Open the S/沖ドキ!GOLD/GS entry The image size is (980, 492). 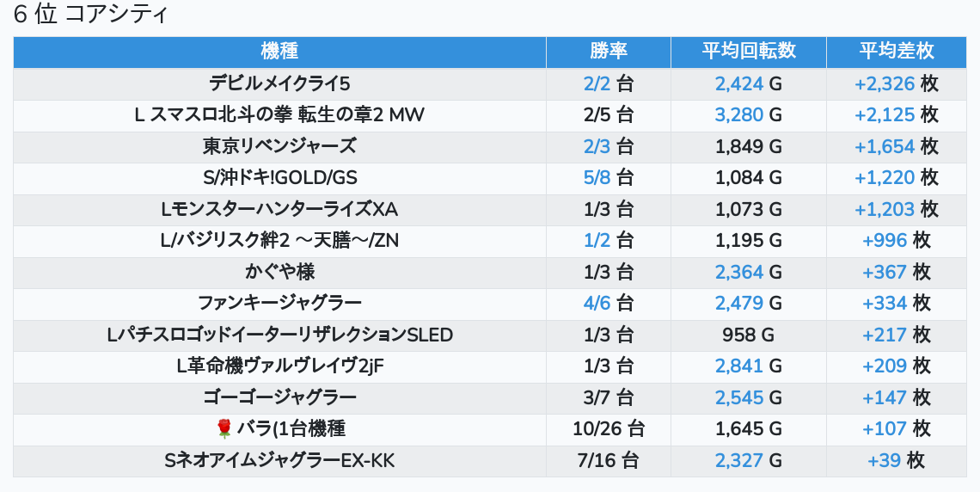pos(279,178)
